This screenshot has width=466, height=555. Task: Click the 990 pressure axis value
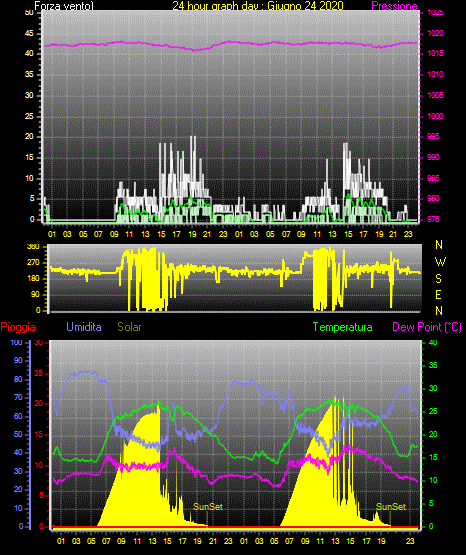coord(433,157)
